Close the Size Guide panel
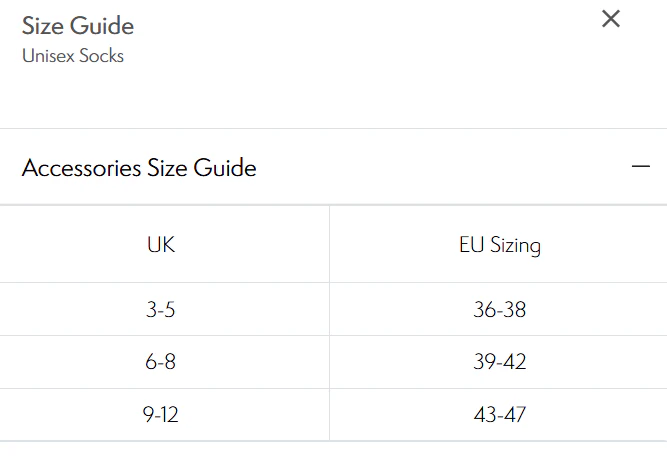 611,19
